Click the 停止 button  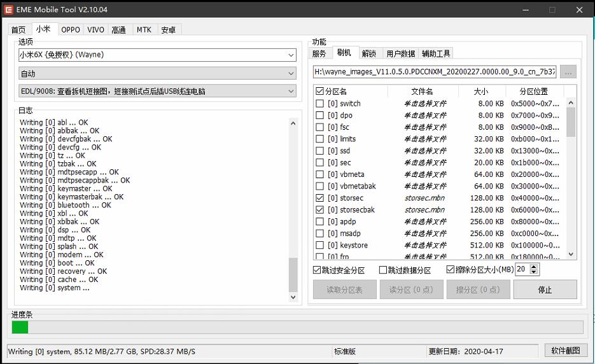[x=545, y=290]
